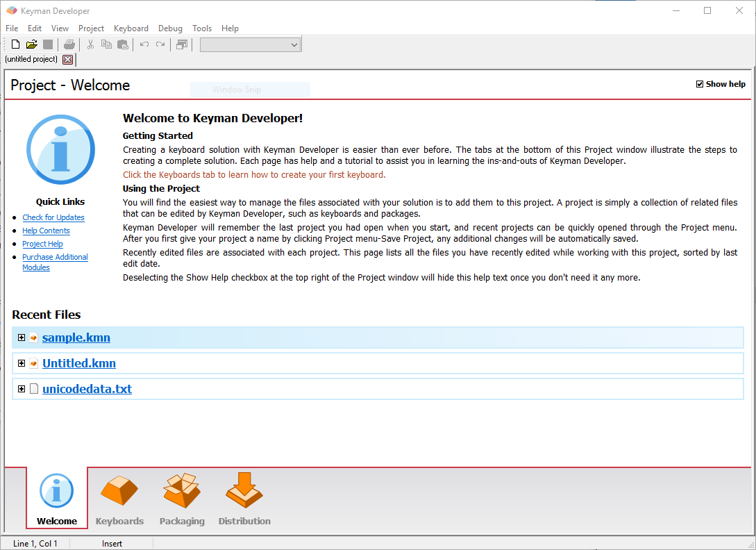The height and width of the screenshot is (550, 756).
Task: Open the View menu
Action: pyautogui.click(x=60, y=28)
